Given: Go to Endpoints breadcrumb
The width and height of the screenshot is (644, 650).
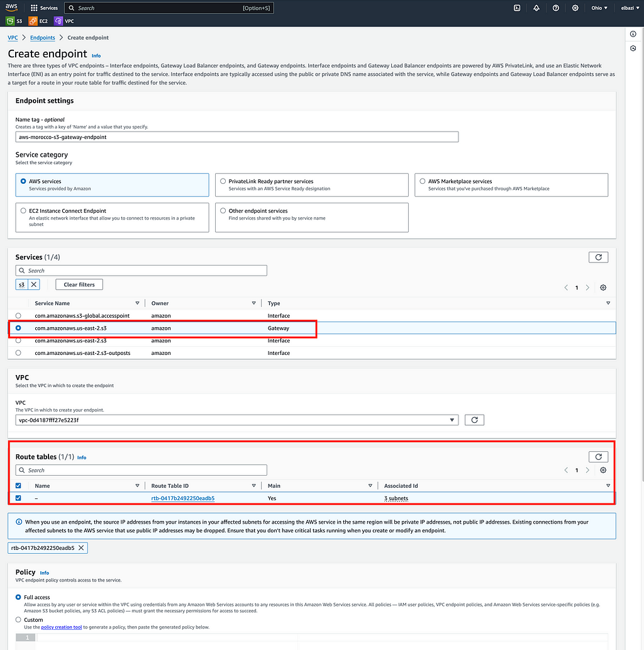Looking at the screenshot, I should pos(43,38).
